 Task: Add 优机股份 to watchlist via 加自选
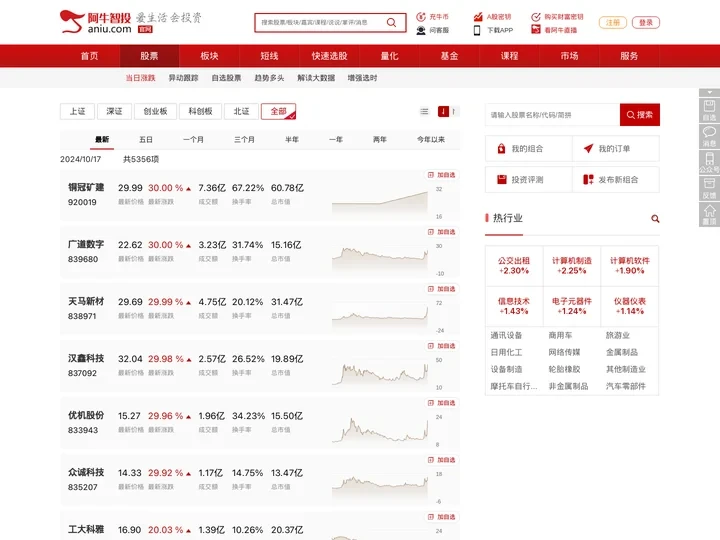(x=441, y=403)
